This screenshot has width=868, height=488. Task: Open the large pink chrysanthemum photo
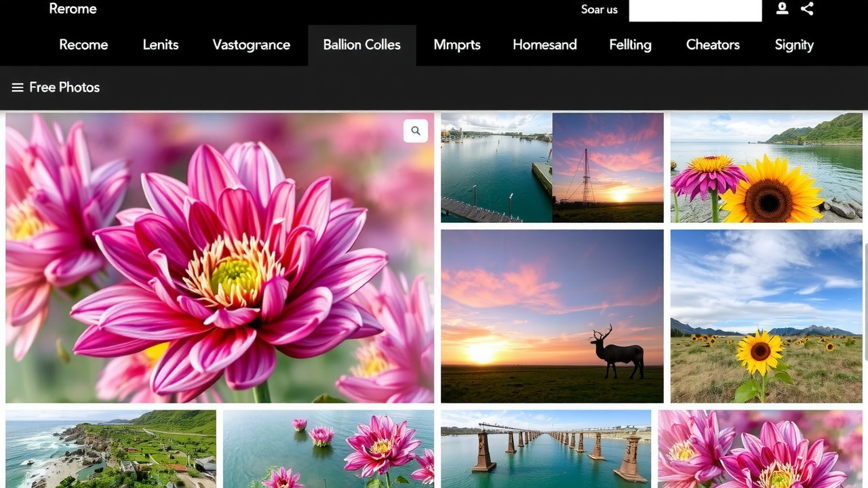click(x=220, y=256)
